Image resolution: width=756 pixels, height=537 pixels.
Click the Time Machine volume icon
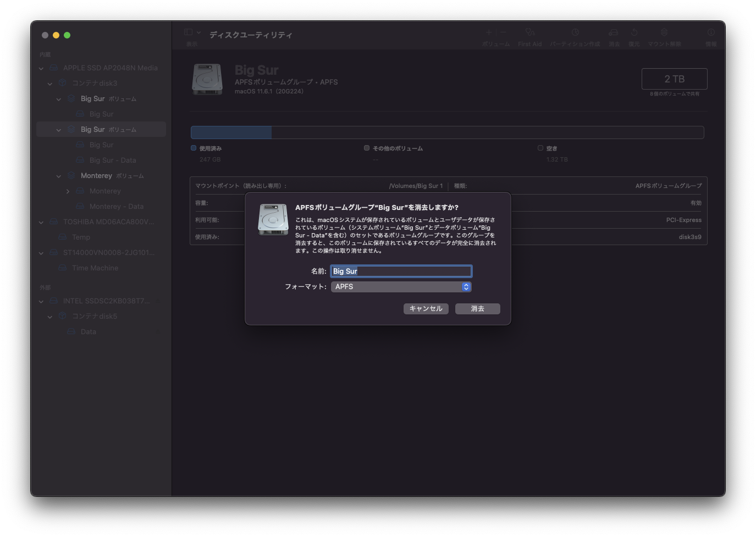[x=63, y=268]
